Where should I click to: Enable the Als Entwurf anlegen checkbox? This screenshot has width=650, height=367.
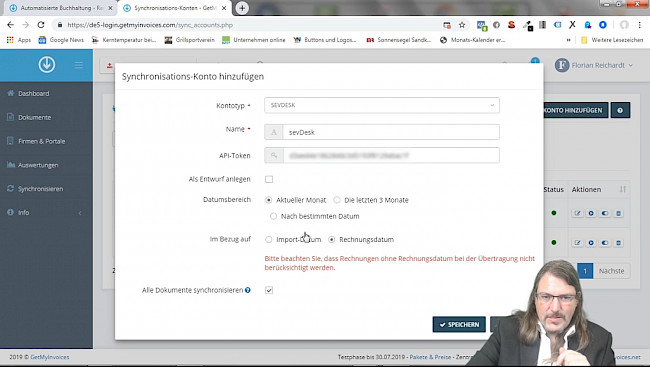pos(269,179)
